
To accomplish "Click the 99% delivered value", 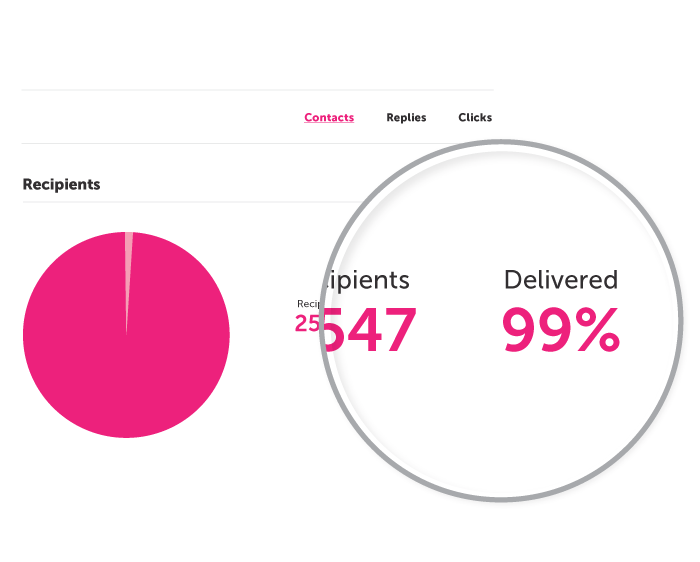I will 561,329.
